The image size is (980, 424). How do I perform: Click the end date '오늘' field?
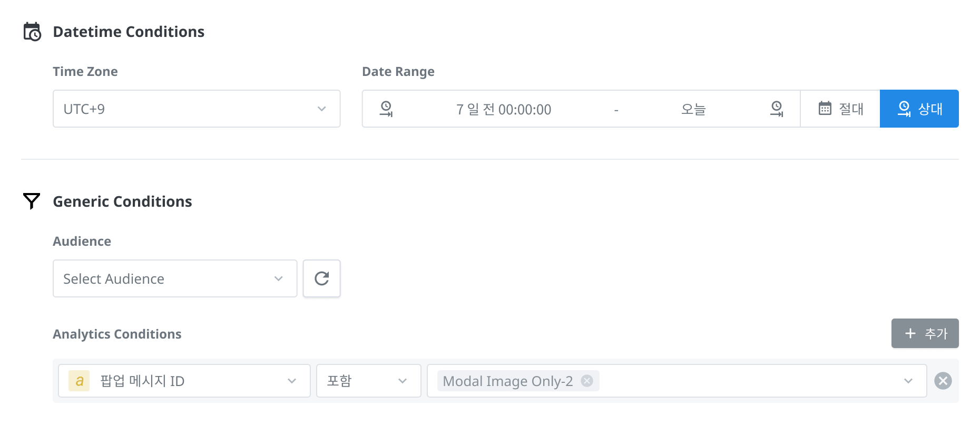coord(693,109)
